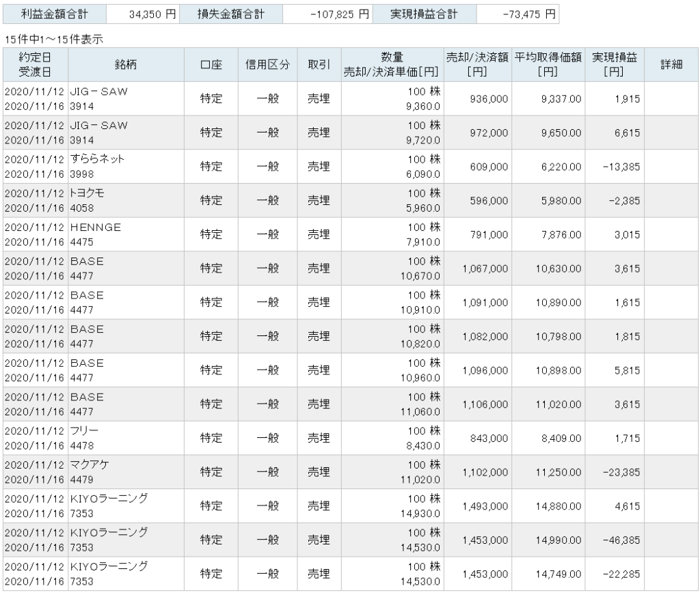Click the 平均取得価額 column header

[x=548, y=65]
